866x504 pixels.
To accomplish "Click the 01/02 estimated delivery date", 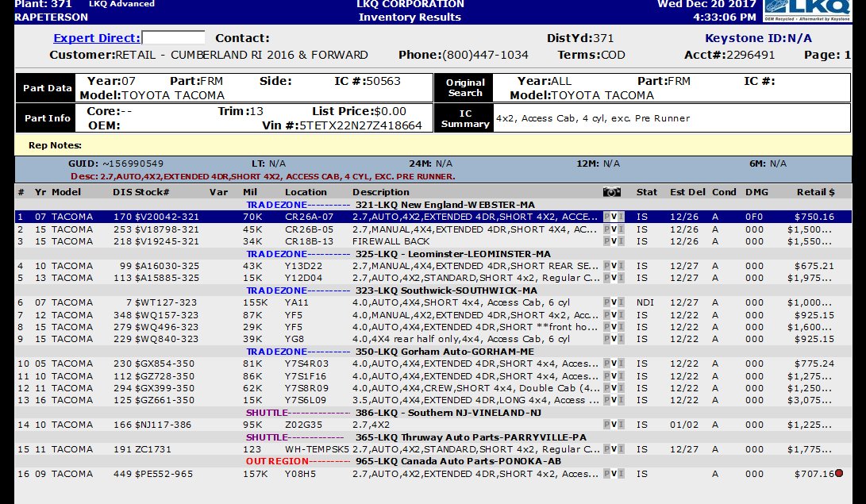I will point(683,425).
